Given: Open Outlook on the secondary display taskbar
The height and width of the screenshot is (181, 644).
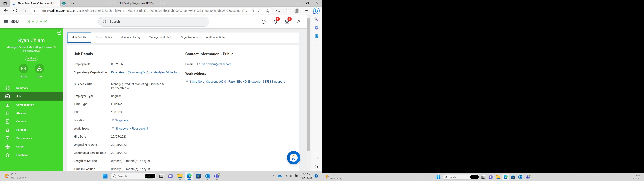Looking at the screenshot, I should tap(520, 177).
